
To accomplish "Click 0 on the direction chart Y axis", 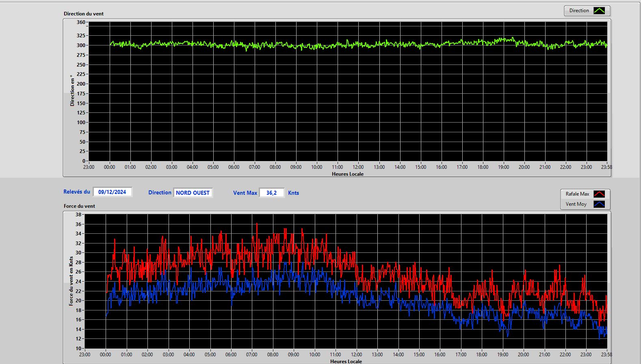I will [x=84, y=161].
